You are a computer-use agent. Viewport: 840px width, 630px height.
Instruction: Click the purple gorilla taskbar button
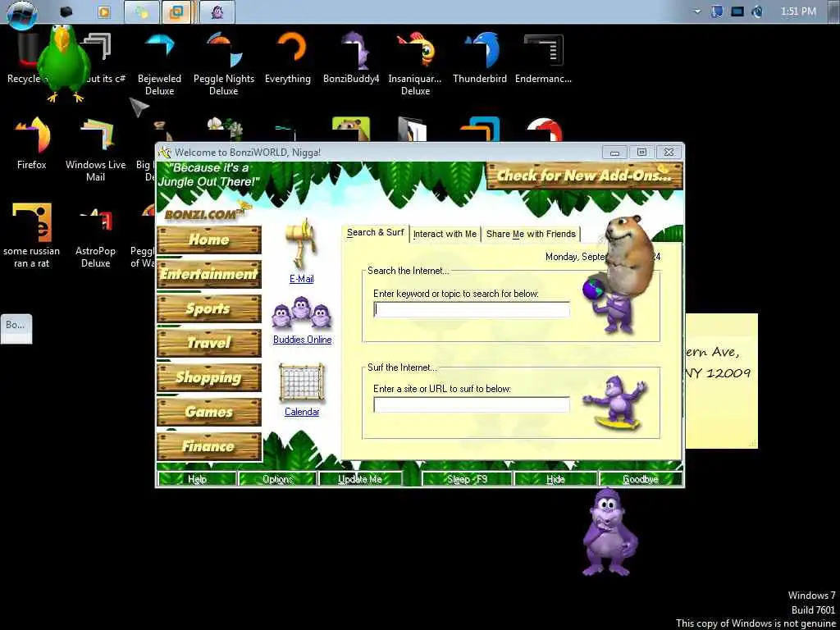(x=217, y=11)
